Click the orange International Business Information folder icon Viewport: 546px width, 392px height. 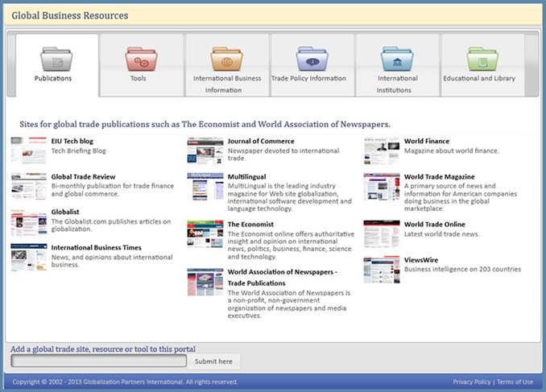[226, 60]
